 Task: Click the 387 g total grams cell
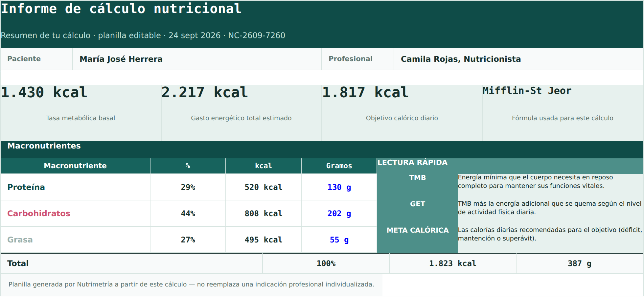click(580, 263)
